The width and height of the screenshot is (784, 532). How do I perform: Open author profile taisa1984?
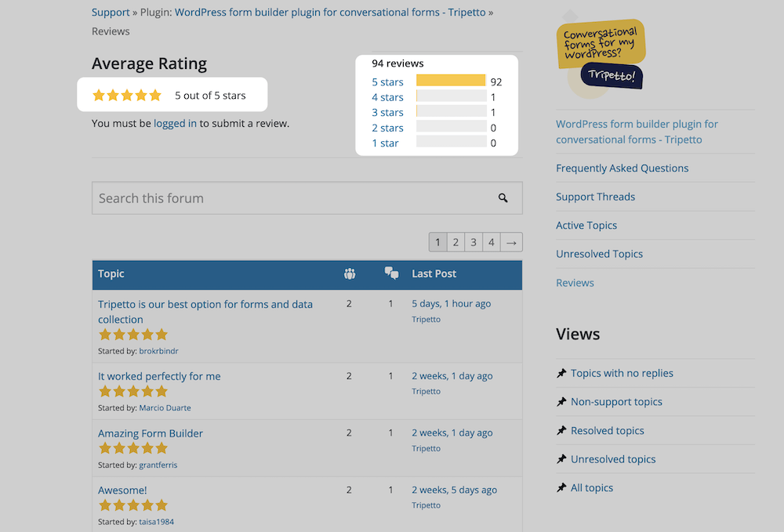coord(157,522)
